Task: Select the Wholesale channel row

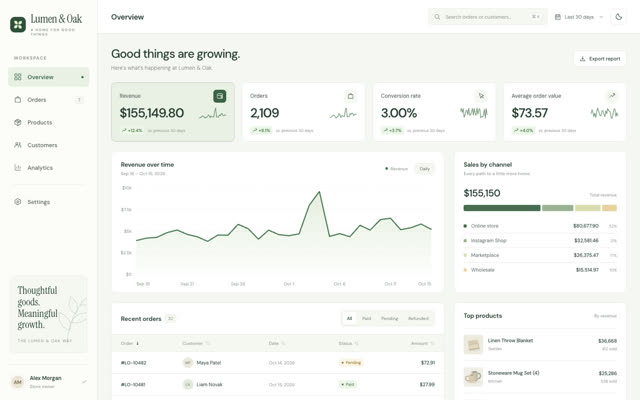Action: [x=540, y=270]
